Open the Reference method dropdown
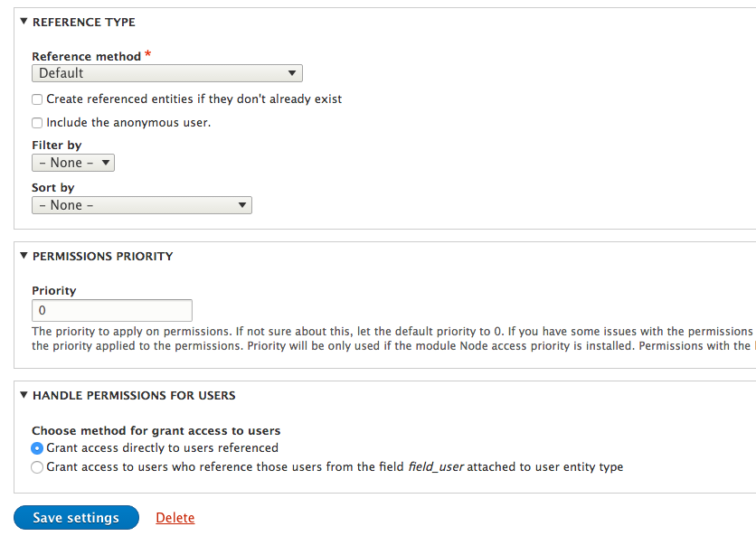 click(166, 73)
